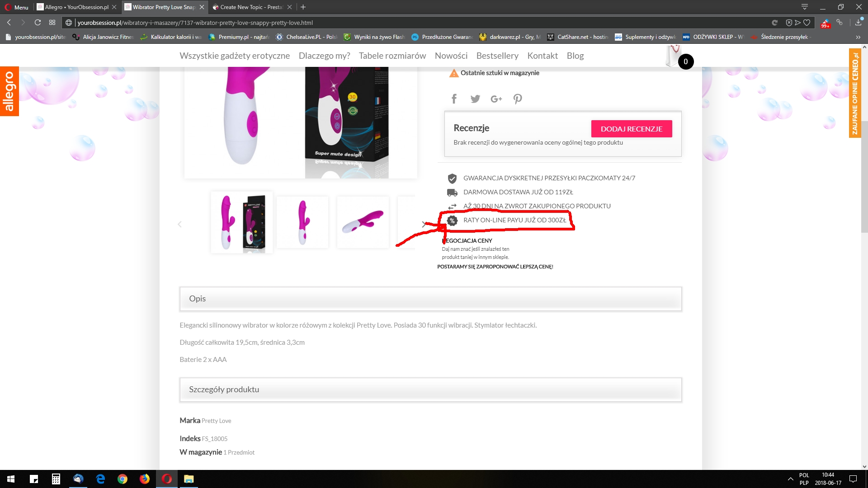868x488 pixels.
Task: Reload page with browser refresh icon
Action: tap(38, 23)
